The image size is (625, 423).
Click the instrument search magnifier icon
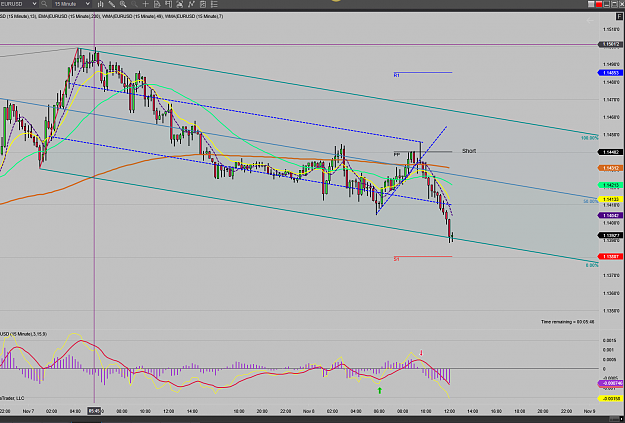[44, 4]
